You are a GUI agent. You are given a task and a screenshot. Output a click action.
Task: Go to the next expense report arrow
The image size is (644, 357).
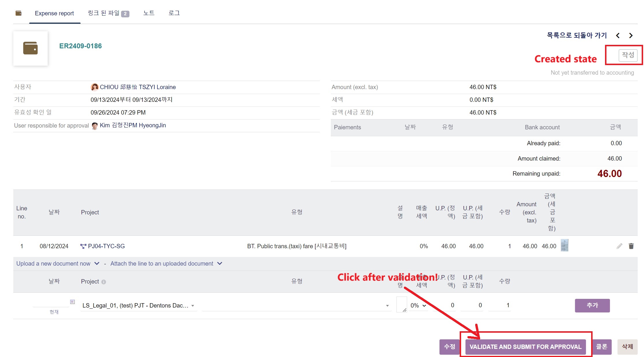click(x=631, y=36)
